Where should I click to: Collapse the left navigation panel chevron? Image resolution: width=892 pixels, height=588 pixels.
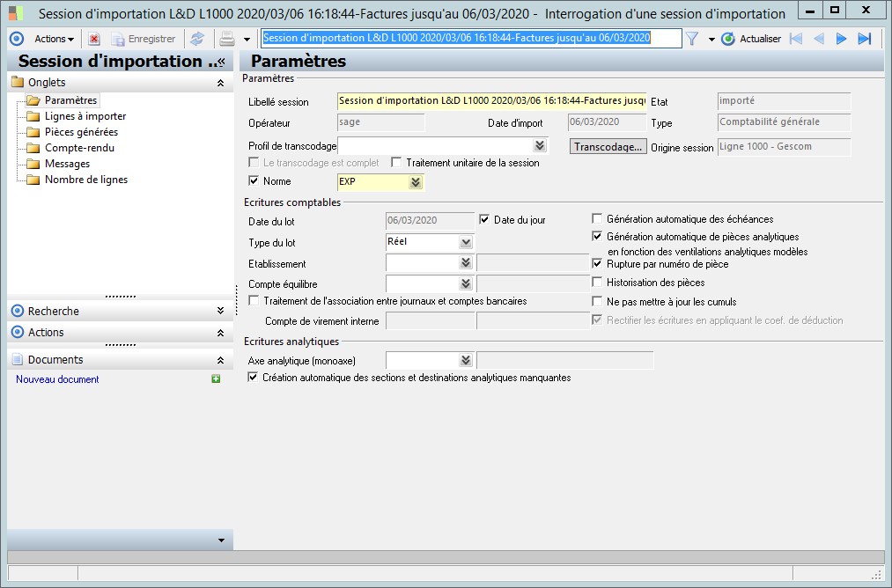222,62
